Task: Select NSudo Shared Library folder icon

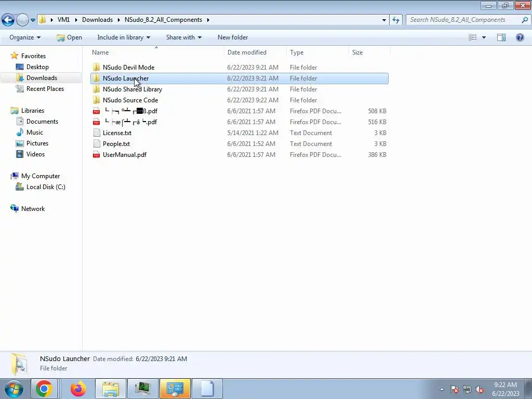Action: tap(96, 89)
